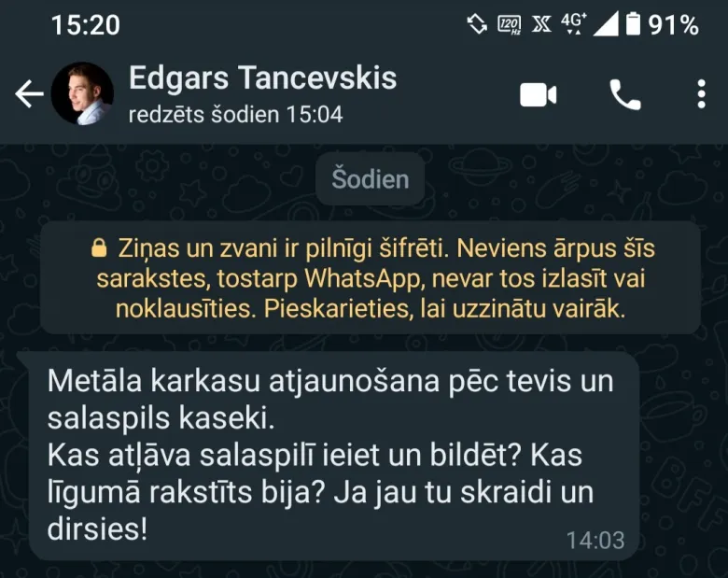Tap the 4G+ network indicator
The width and height of the screenshot is (728, 578).
coord(574,23)
